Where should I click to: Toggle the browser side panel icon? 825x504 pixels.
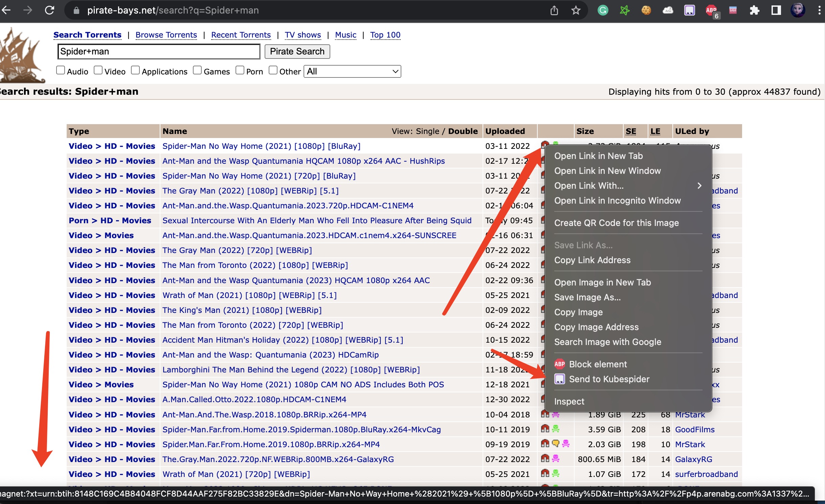click(x=776, y=10)
